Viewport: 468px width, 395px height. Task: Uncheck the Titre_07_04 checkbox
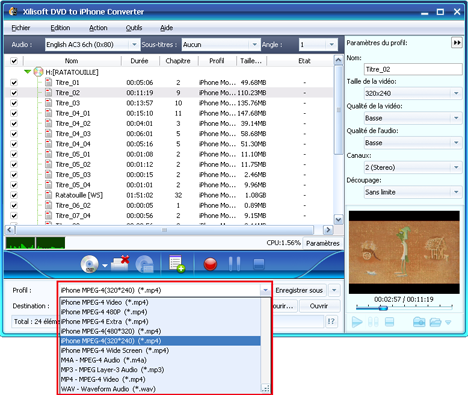[14, 216]
